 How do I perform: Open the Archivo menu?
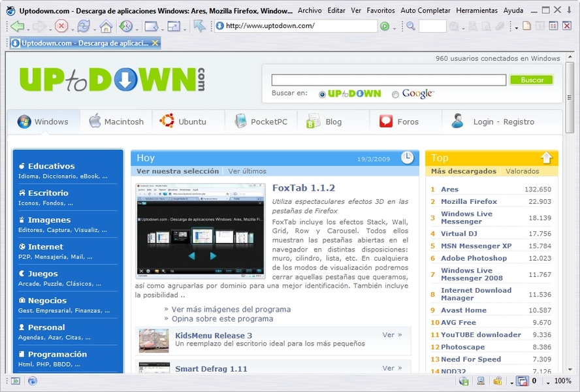310,10
